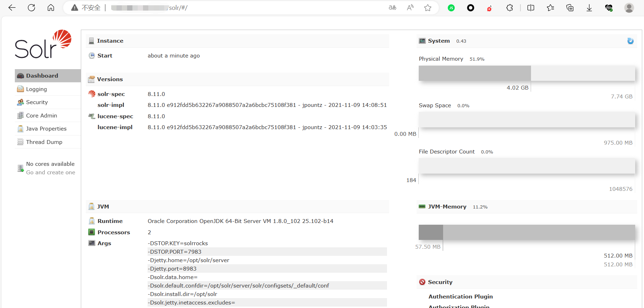Image resolution: width=644 pixels, height=308 pixels.
Task: Open the browser home page
Action: coord(51,8)
